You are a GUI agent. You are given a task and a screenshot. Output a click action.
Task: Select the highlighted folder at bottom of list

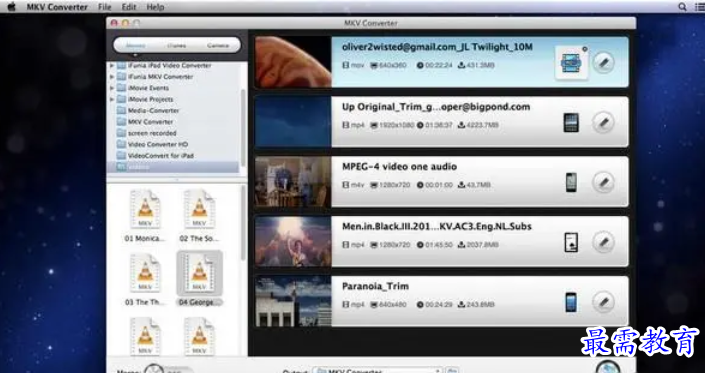click(x=173, y=167)
